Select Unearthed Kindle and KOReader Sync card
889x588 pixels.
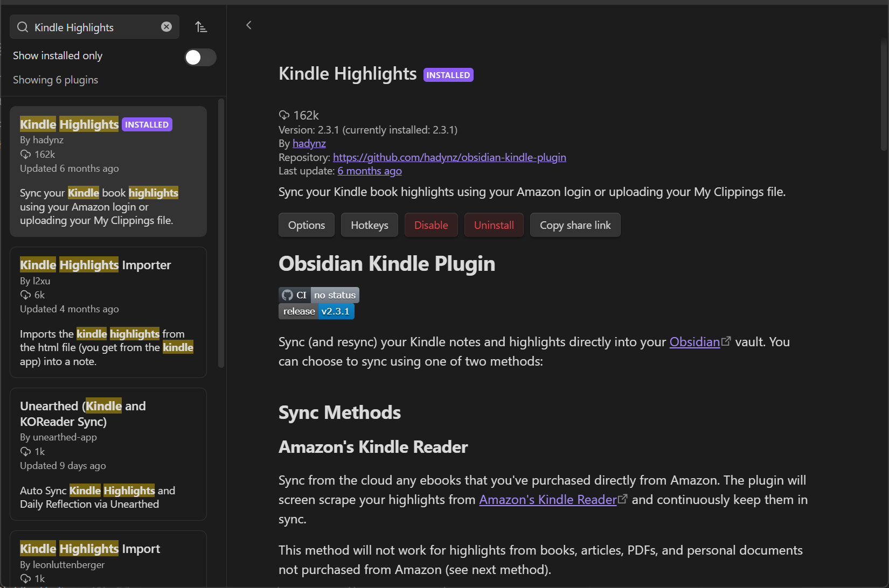[x=108, y=454]
